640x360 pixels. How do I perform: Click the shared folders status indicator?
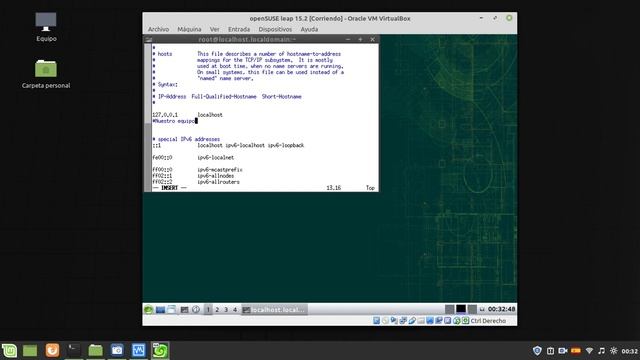(421, 321)
